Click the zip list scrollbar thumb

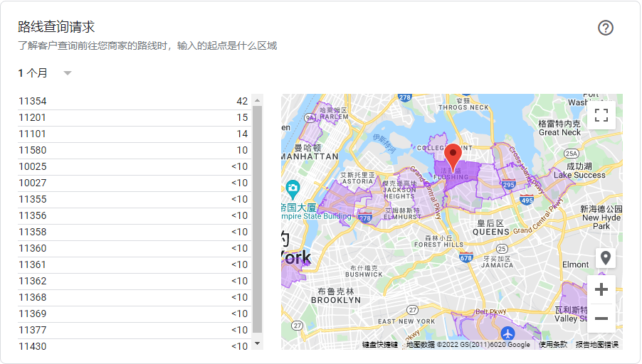pos(257,219)
